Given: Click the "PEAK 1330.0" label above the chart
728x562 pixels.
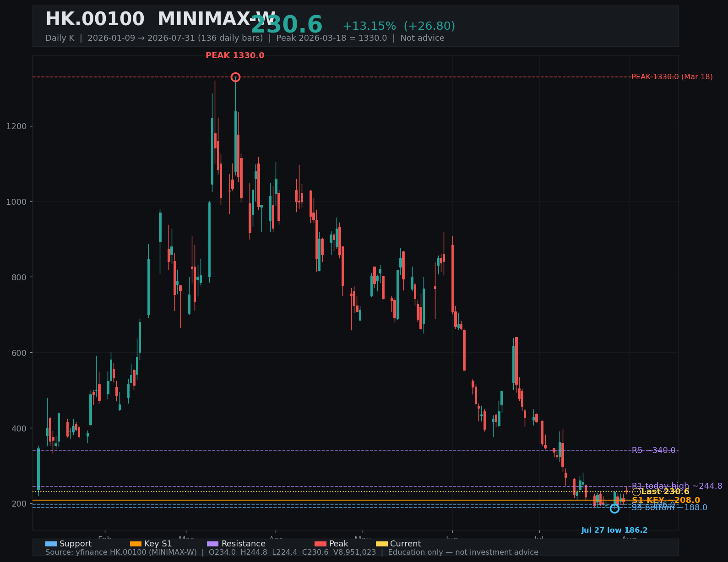Looking at the screenshot, I should click(235, 55).
